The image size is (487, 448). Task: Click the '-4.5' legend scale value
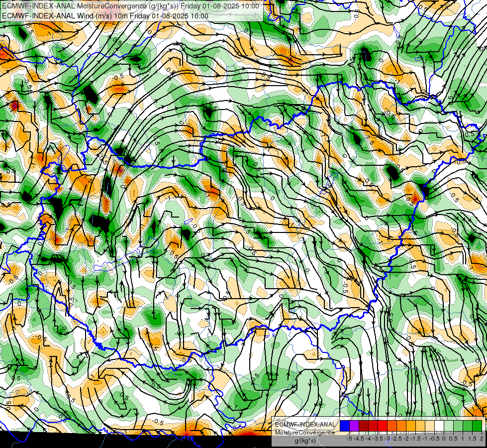tap(359, 439)
